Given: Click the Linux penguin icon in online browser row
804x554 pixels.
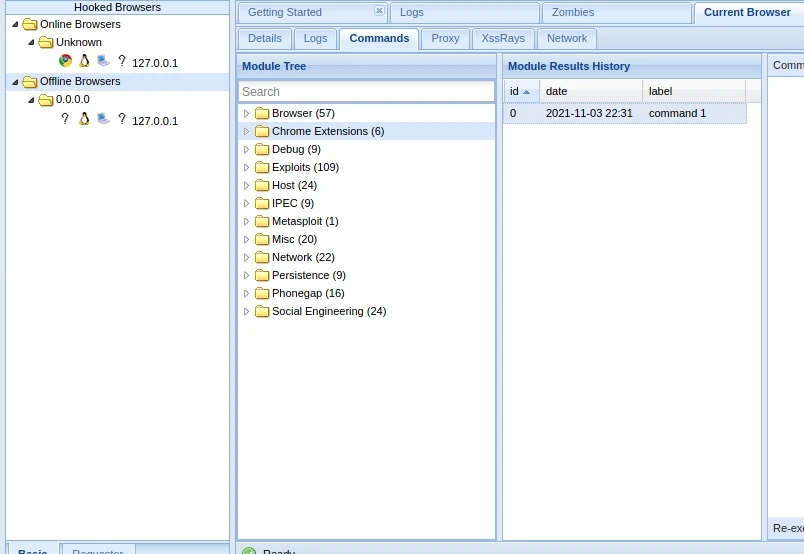Looking at the screenshot, I should pyautogui.click(x=84, y=61).
